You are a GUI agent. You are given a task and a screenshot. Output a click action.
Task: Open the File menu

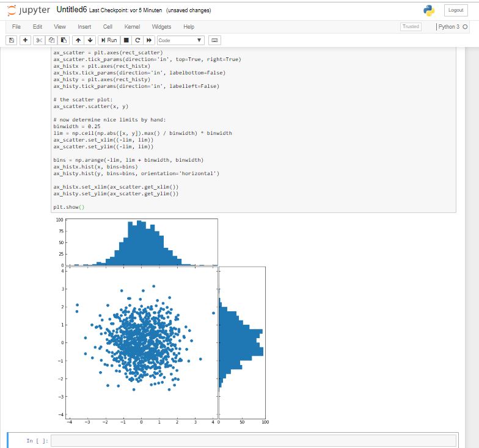[16, 27]
